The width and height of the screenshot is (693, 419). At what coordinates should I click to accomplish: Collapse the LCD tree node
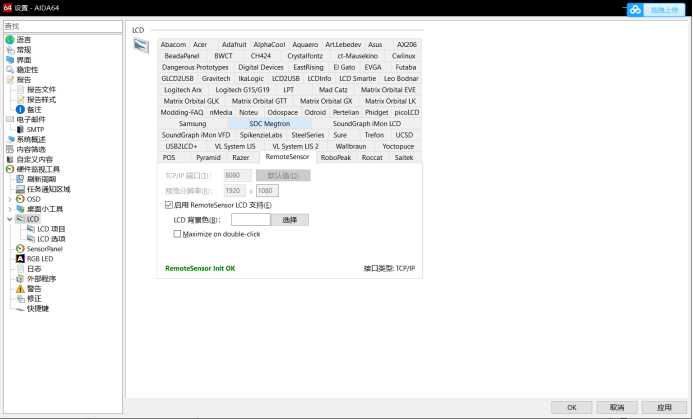9,218
